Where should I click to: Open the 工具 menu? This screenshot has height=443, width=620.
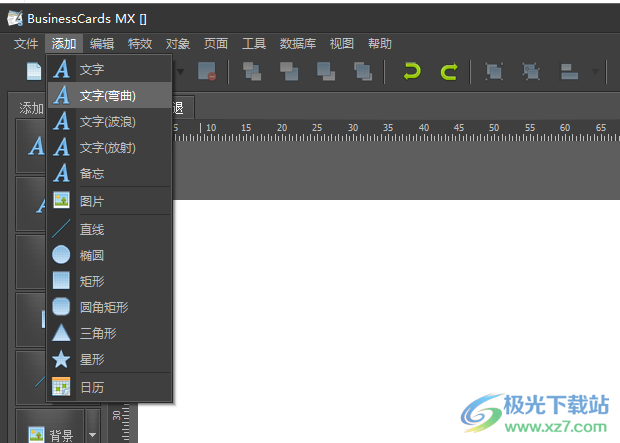tap(253, 44)
